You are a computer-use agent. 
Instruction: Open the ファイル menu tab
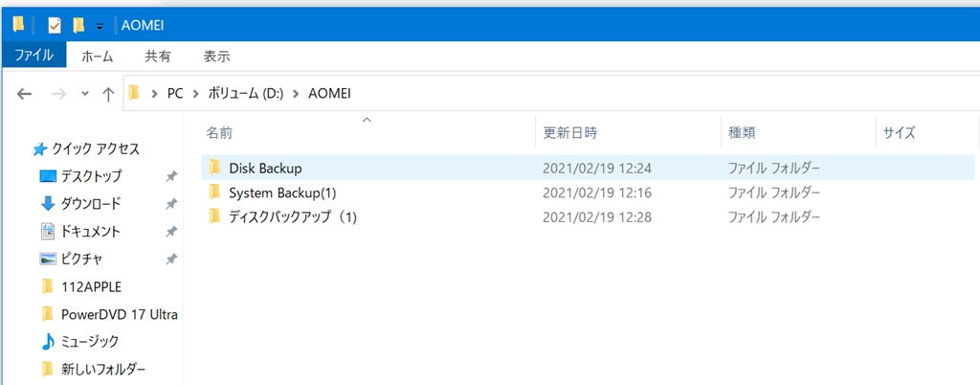pyautogui.click(x=33, y=57)
